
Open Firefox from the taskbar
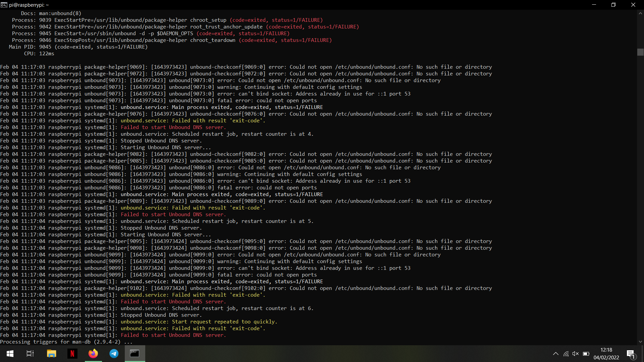pos(93,354)
